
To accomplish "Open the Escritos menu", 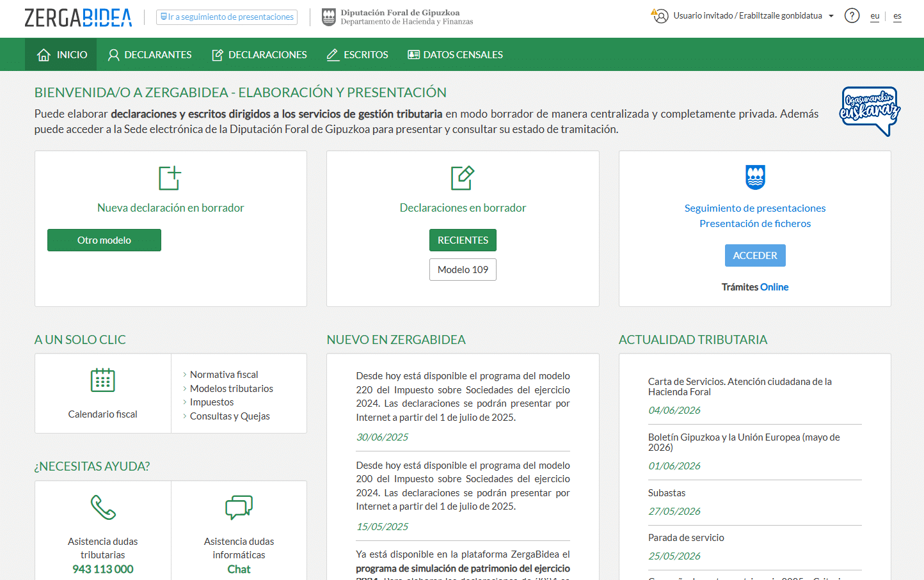I will point(357,54).
